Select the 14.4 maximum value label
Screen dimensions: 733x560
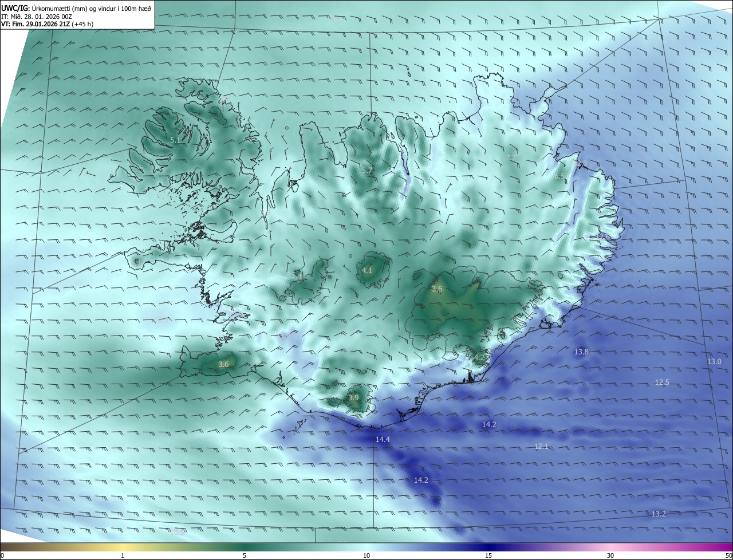point(383,439)
